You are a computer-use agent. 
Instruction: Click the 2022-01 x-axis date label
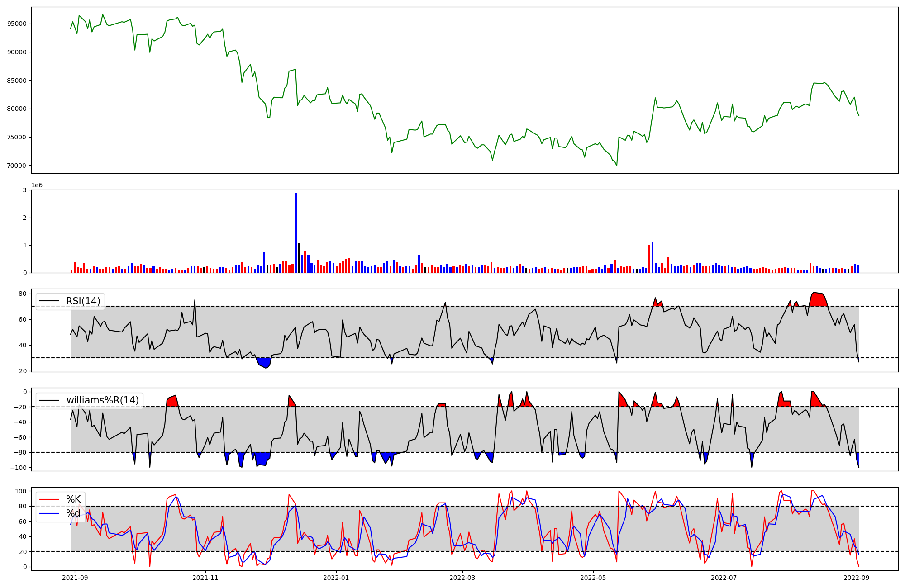(x=336, y=578)
